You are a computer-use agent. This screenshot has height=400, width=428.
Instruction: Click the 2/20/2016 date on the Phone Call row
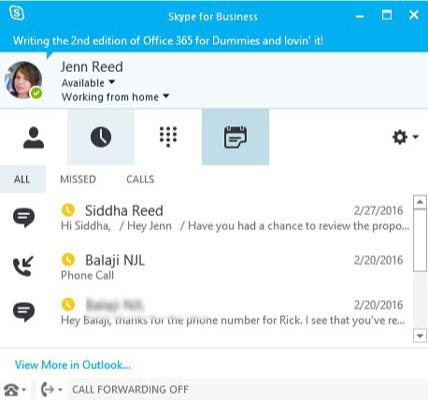[378, 260]
